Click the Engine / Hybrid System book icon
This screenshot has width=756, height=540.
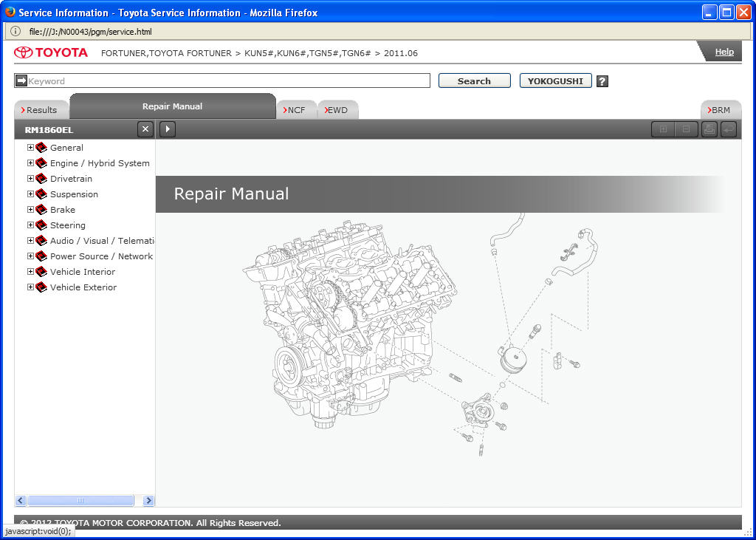pos(41,163)
